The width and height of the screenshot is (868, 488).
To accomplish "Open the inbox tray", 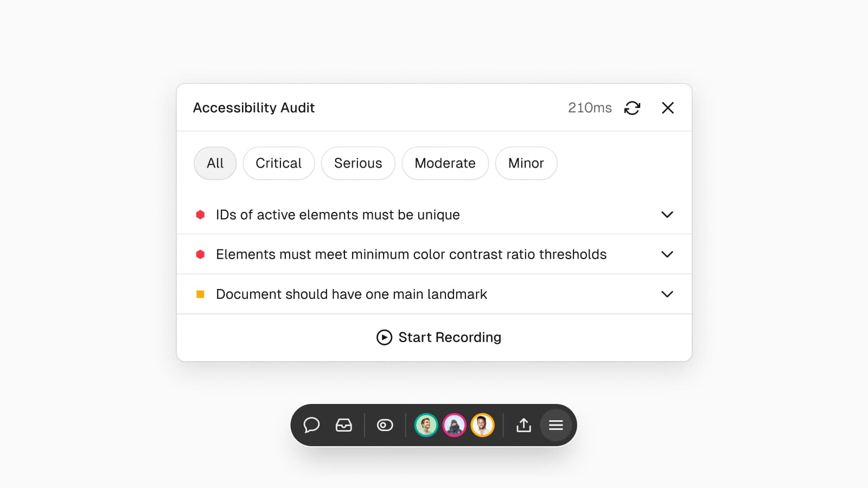I will click(x=344, y=425).
